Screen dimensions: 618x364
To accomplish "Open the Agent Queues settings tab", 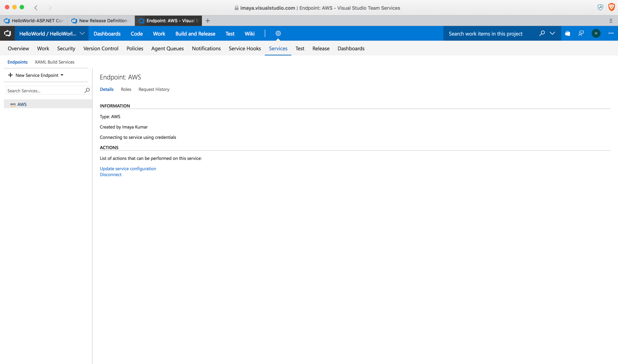I will (x=167, y=49).
